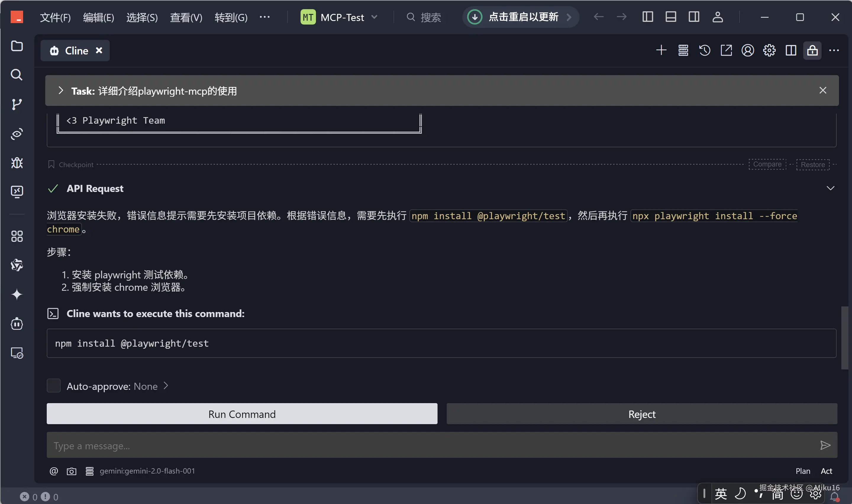Toggle the Auto-approve checkbox
Image resolution: width=852 pixels, height=504 pixels.
(x=54, y=386)
